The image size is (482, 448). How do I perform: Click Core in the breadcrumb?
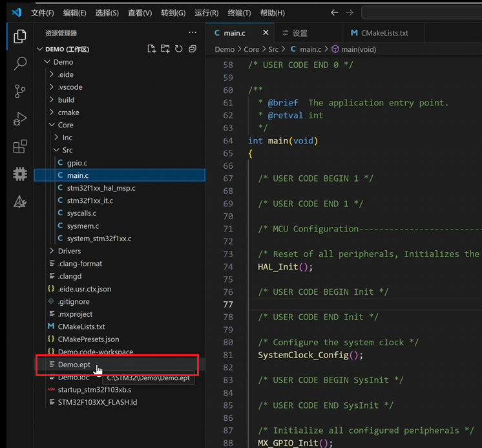click(x=251, y=50)
